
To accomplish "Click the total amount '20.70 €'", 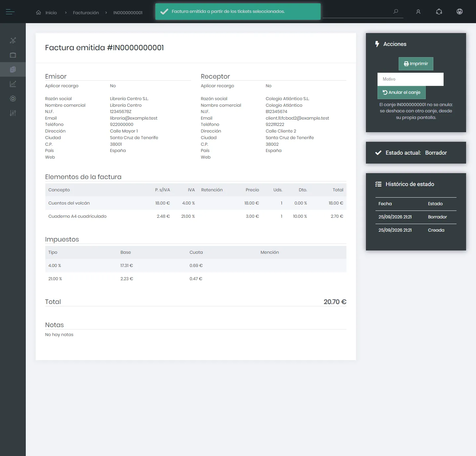I will click(335, 302).
